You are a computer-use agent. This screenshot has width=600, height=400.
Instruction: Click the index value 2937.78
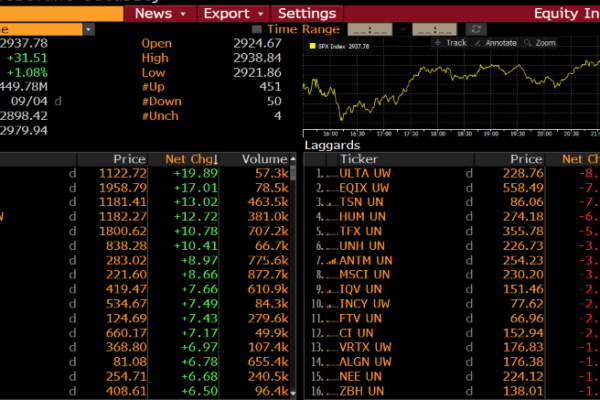tap(24, 43)
